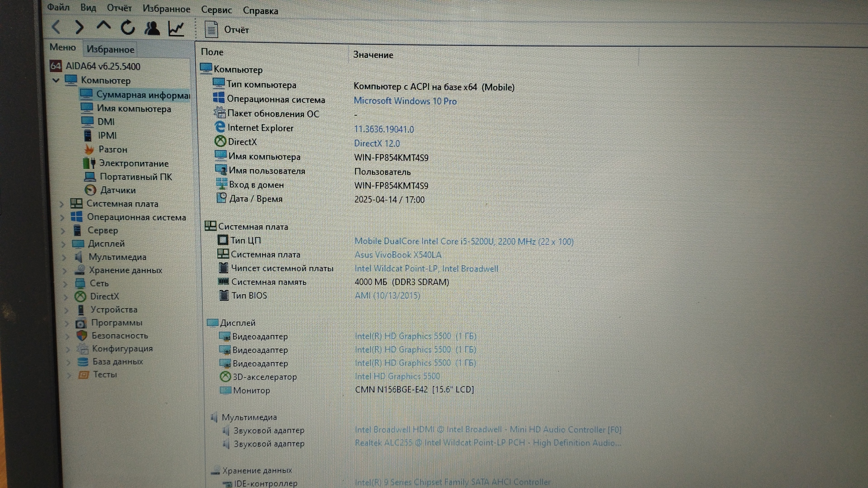868x488 pixels.
Task: Click the Up level arrow icon
Action: point(104,26)
